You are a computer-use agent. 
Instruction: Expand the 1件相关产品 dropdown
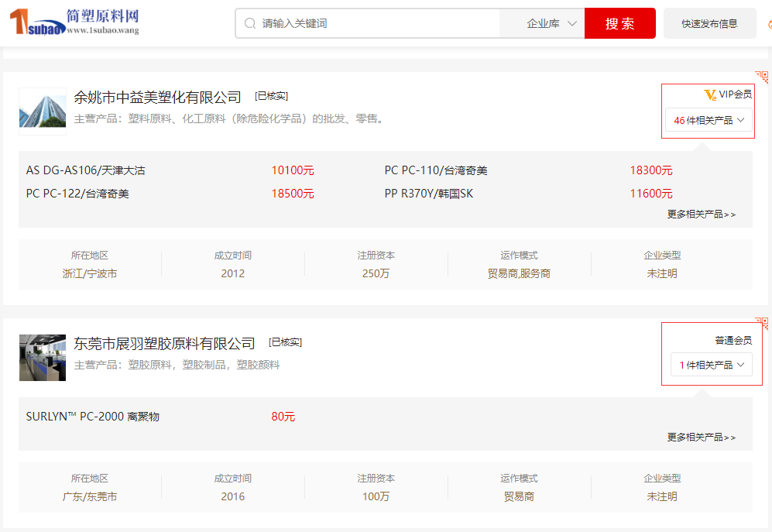pyautogui.click(x=712, y=365)
